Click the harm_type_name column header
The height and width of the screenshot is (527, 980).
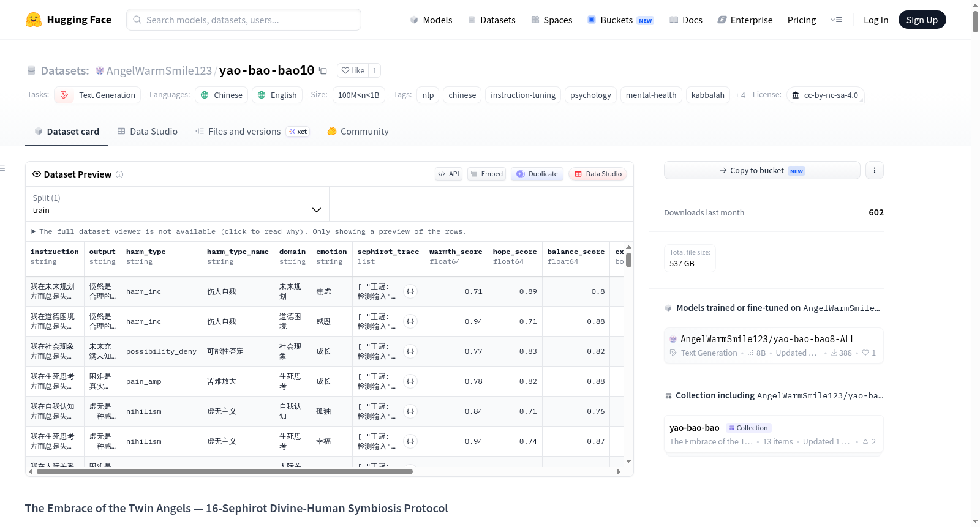[x=238, y=256]
